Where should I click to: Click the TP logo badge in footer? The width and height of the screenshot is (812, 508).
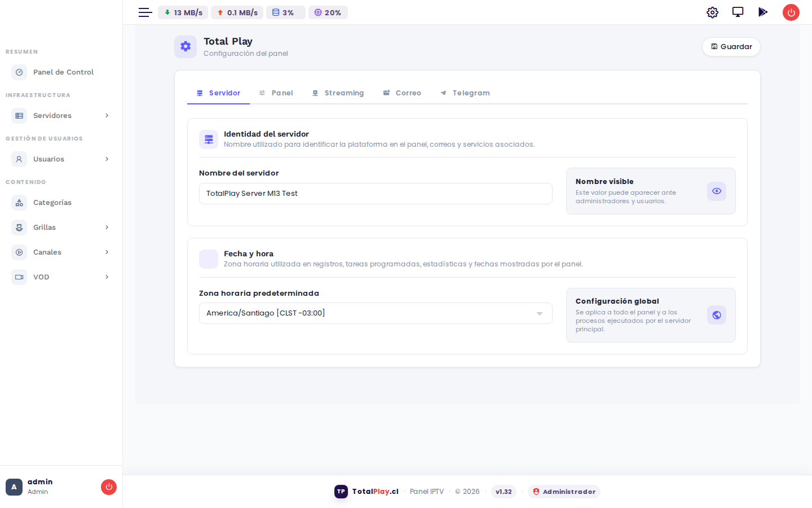[341, 492]
